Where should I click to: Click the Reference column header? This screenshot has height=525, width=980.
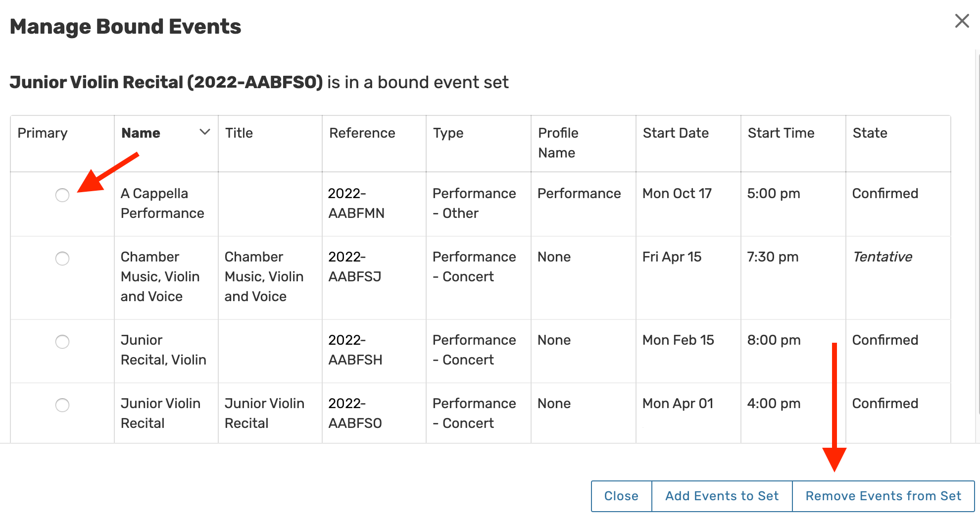point(362,133)
